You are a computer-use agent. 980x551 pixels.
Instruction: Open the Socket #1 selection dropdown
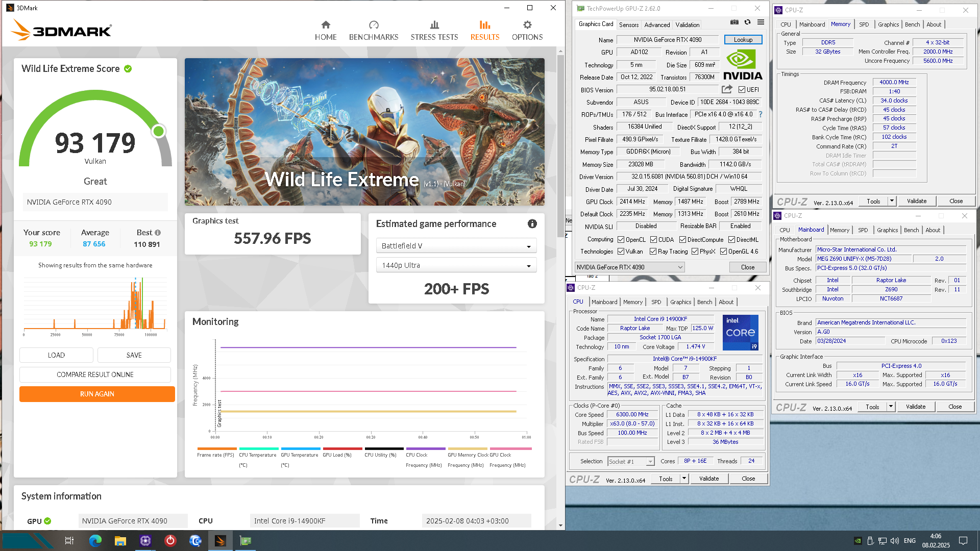tap(631, 462)
